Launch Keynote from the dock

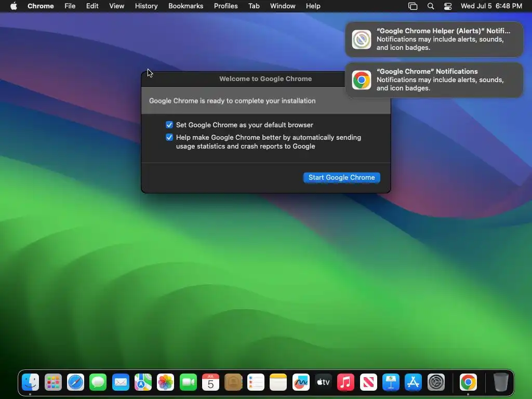(x=391, y=382)
